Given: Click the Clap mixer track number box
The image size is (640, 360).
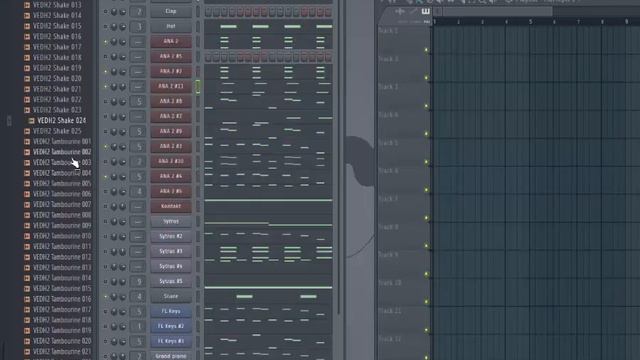Looking at the screenshot, I should pyautogui.click(x=138, y=12).
